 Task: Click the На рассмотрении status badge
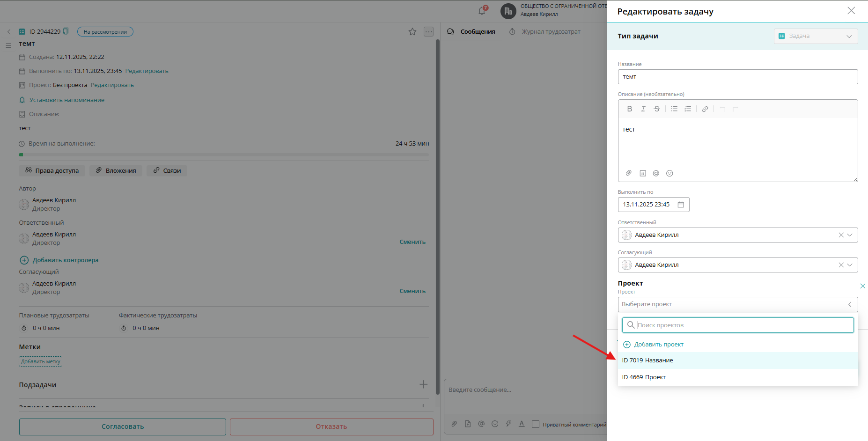coord(105,32)
